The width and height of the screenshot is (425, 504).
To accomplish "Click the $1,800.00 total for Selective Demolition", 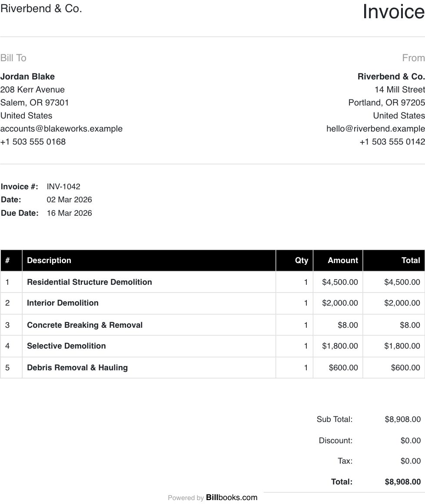I will 402,346.
